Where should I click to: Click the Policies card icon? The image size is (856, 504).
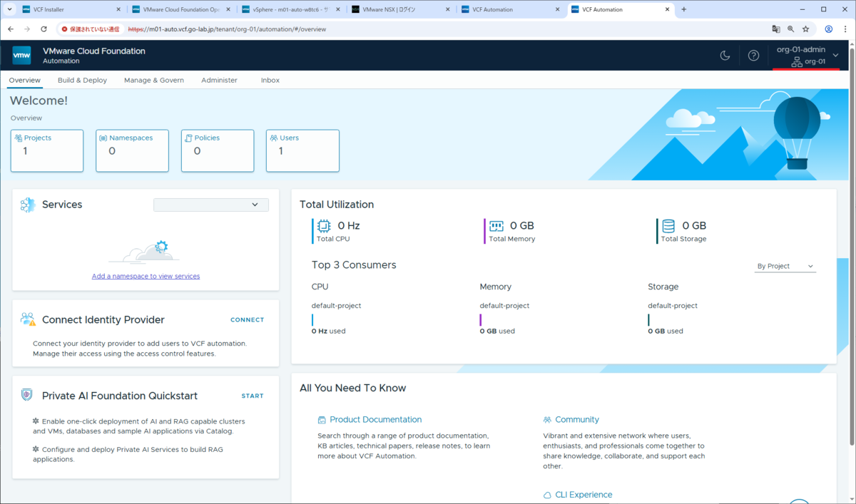188,138
